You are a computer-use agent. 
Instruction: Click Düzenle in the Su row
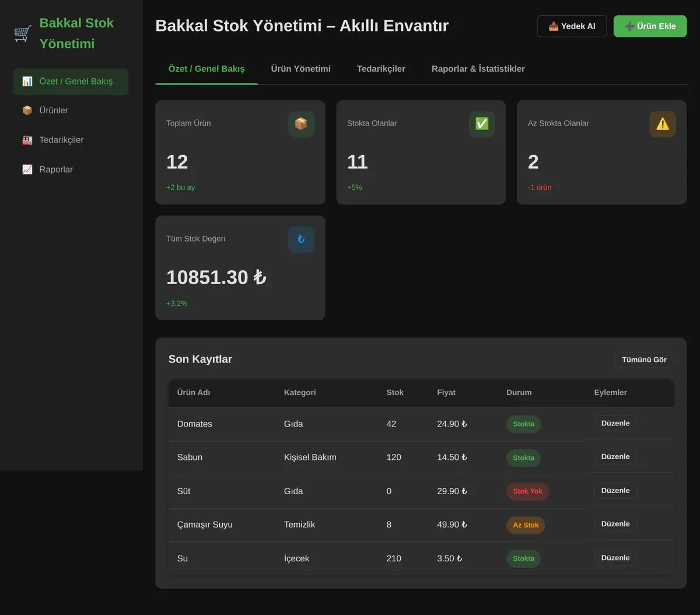615,557
